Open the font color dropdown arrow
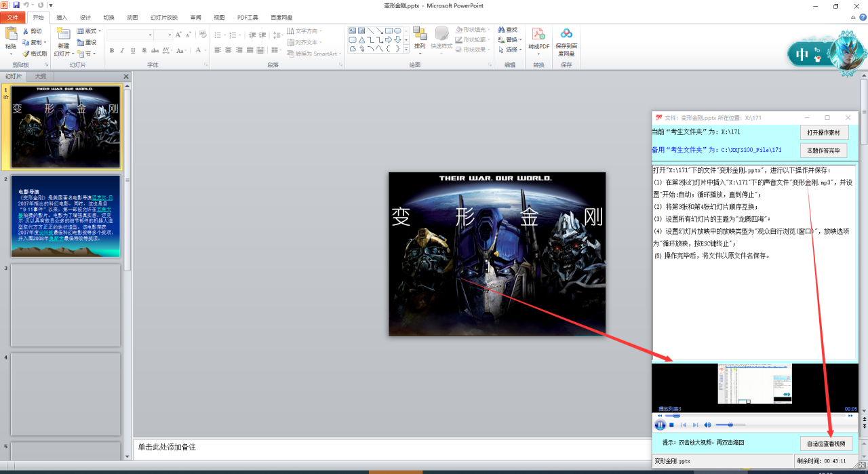868x474 pixels. pos(205,50)
